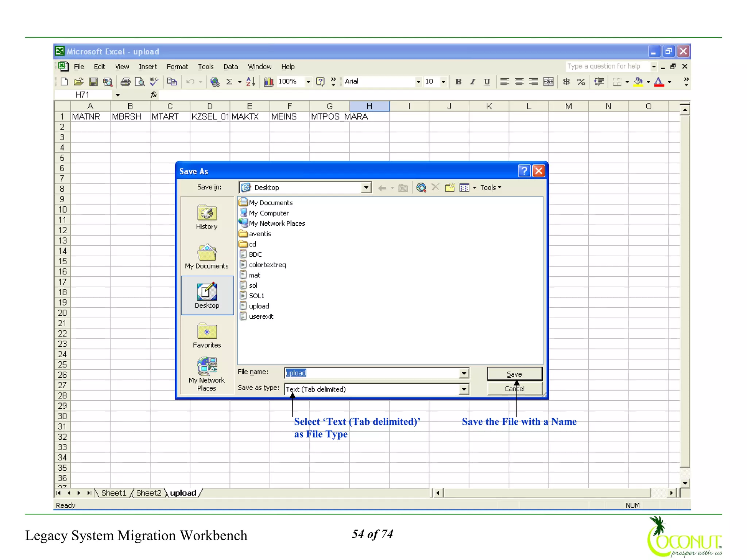Click the Copy icon in toolbar
Viewport: 747px width, 560px height.
[x=172, y=82]
